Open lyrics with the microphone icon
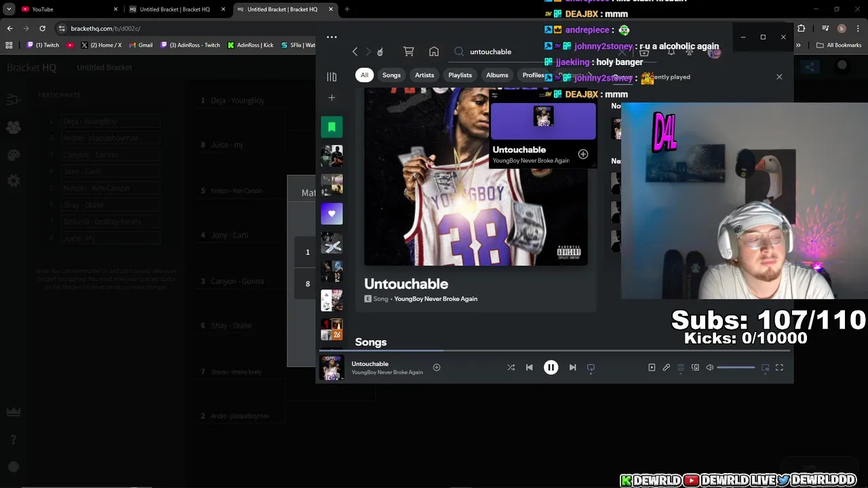Image resolution: width=868 pixels, height=488 pixels. pyautogui.click(x=666, y=367)
